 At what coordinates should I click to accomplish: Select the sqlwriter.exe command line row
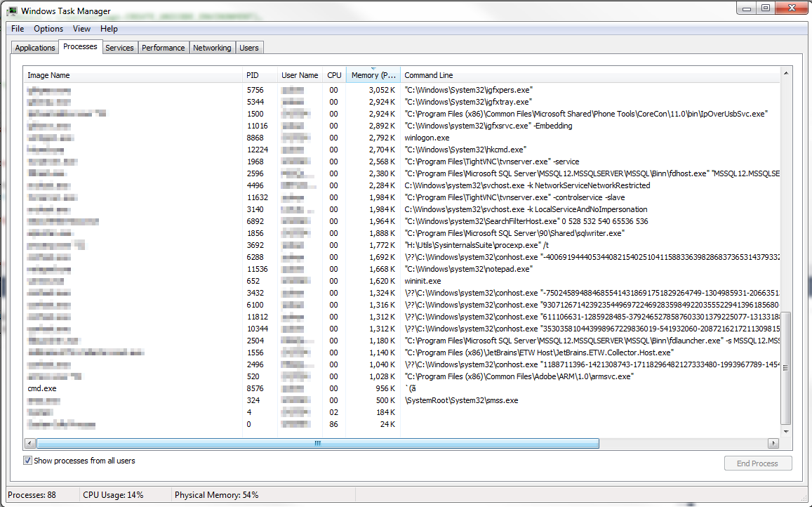(x=402, y=233)
